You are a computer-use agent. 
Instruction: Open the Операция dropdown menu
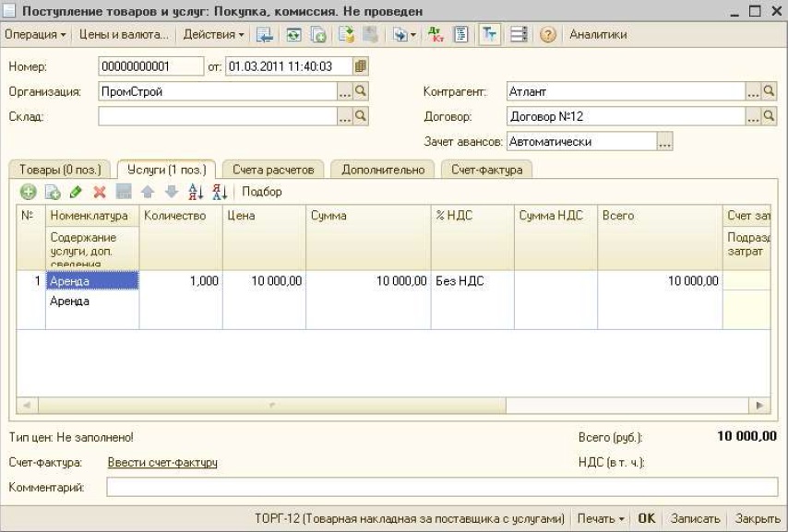[x=37, y=35]
